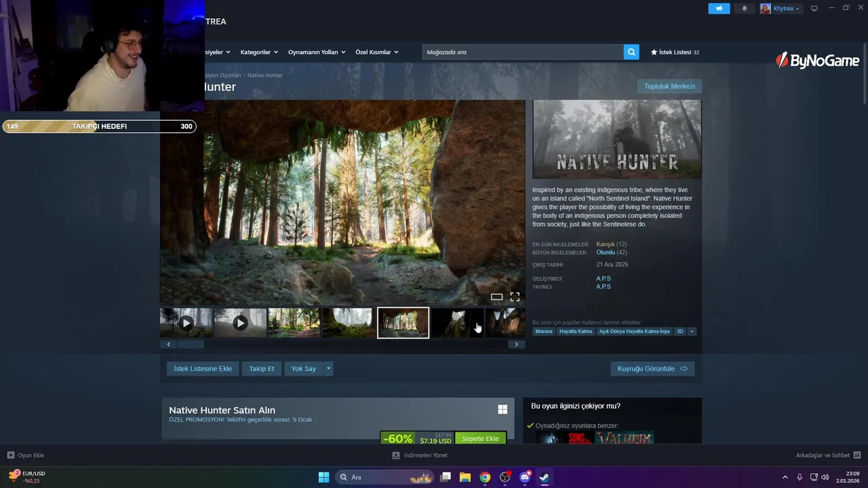
Task: Click the Windows taskbar Ara search box
Action: tap(384, 477)
